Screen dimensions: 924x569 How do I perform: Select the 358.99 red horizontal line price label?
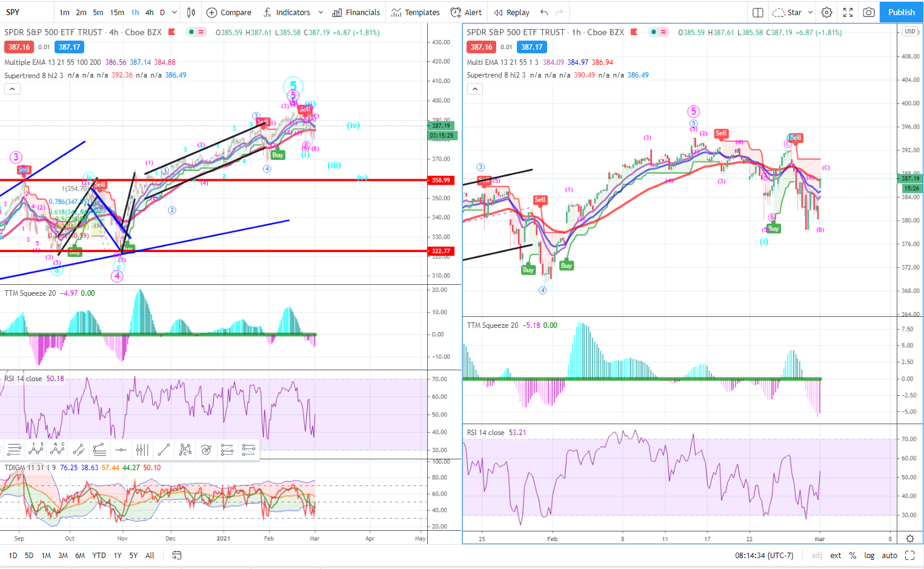441,180
